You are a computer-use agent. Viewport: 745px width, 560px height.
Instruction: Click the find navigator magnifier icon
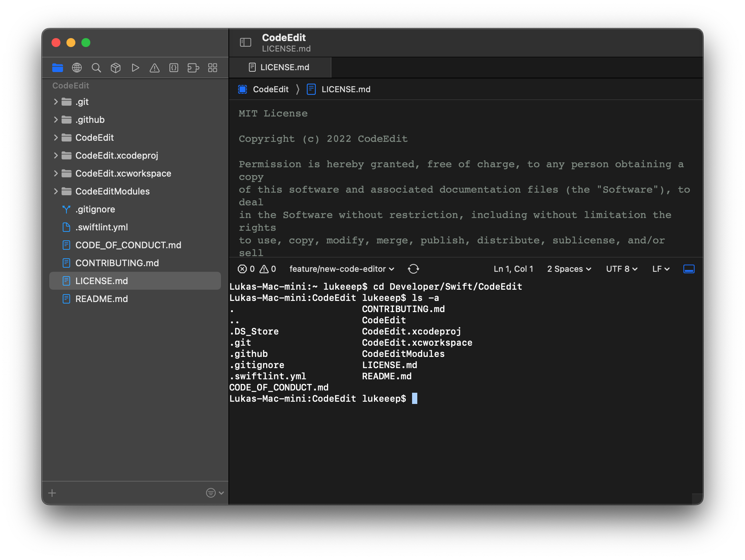[96, 68]
